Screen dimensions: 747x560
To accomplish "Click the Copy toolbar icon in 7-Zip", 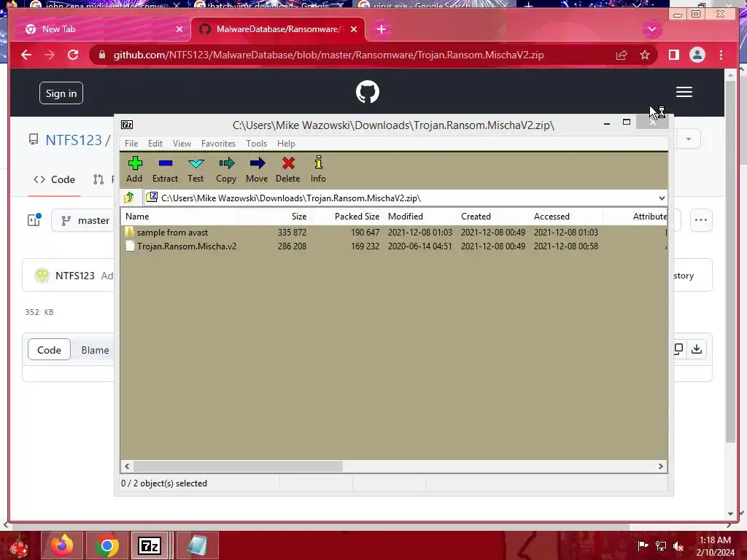I will pos(226,169).
